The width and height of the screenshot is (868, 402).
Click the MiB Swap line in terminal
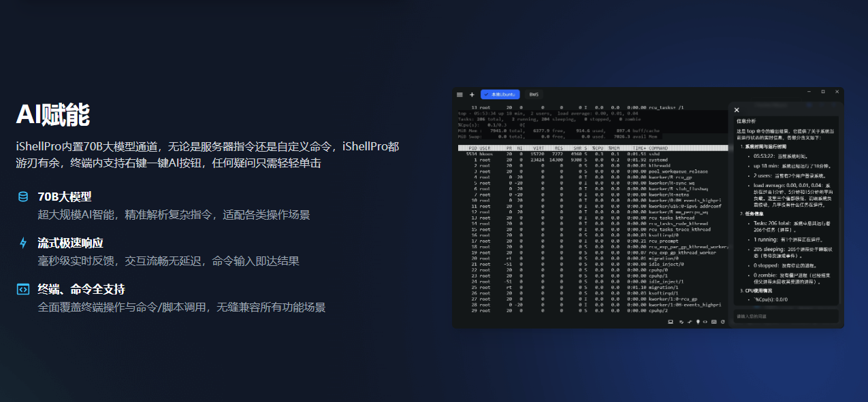click(x=559, y=136)
